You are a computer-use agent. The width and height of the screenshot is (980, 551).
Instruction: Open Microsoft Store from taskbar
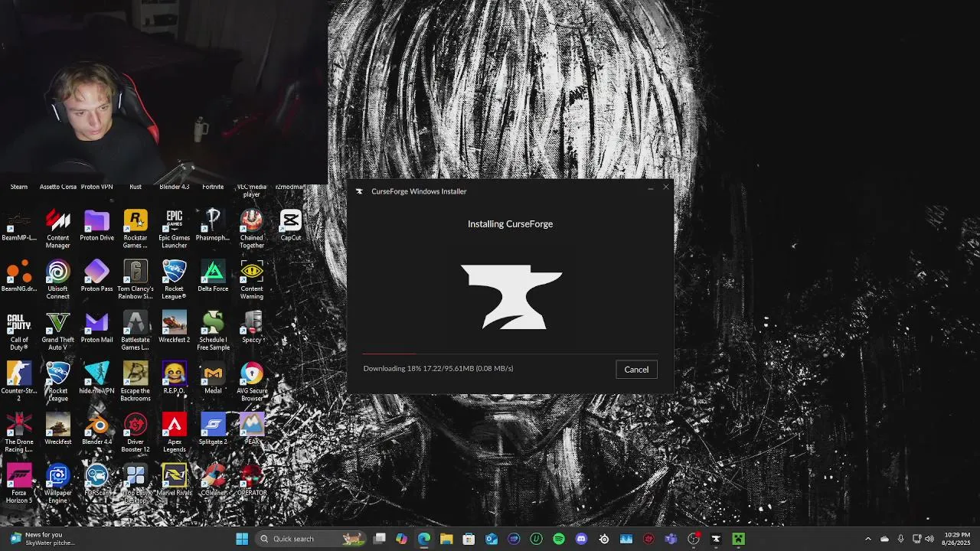tap(469, 539)
